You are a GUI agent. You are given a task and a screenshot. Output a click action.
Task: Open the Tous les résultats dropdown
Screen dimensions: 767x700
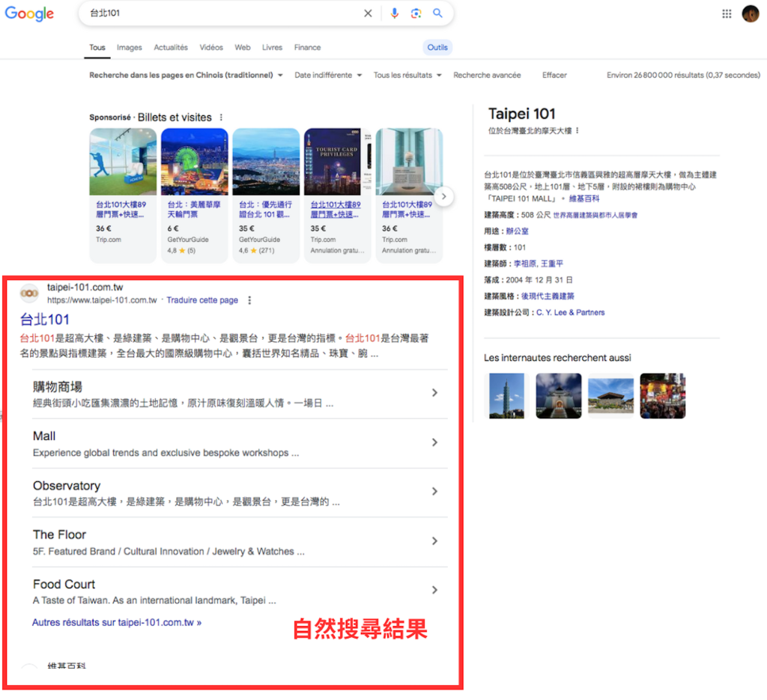click(x=407, y=76)
